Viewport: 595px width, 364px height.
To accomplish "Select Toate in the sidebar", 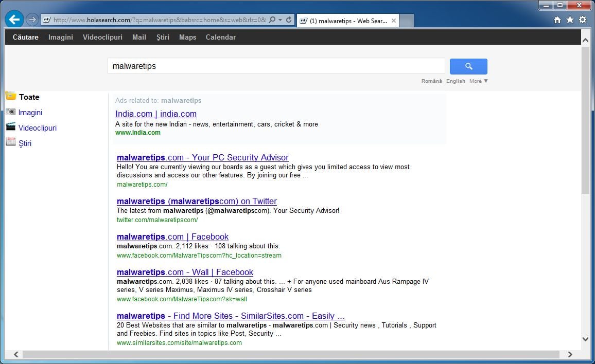I will pyautogui.click(x=29, y=97).
